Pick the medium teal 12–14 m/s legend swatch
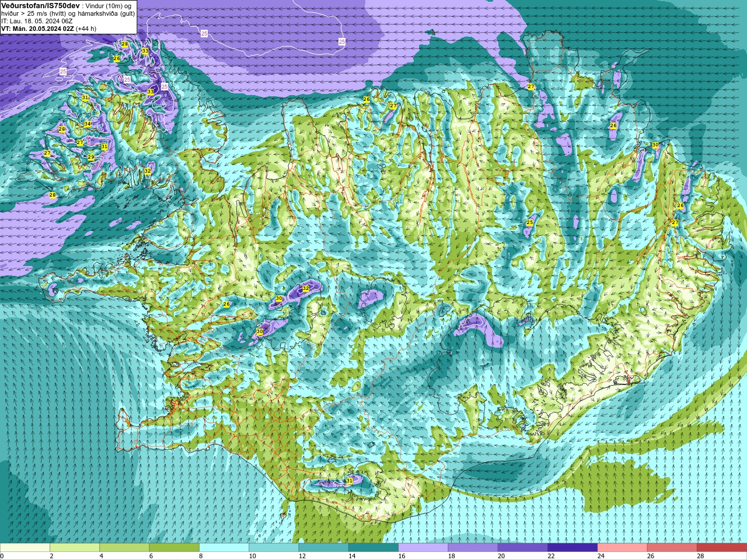Image resolution: width=747 pixels, height=560 pixels. [323, 547]
